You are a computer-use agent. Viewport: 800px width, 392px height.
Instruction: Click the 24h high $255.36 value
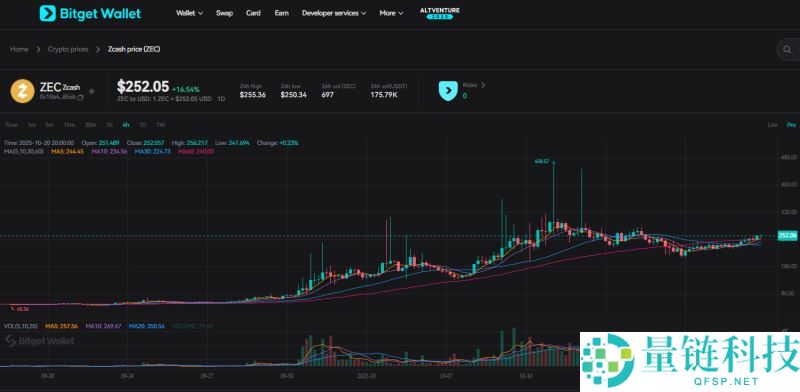[x=253, y=95]
